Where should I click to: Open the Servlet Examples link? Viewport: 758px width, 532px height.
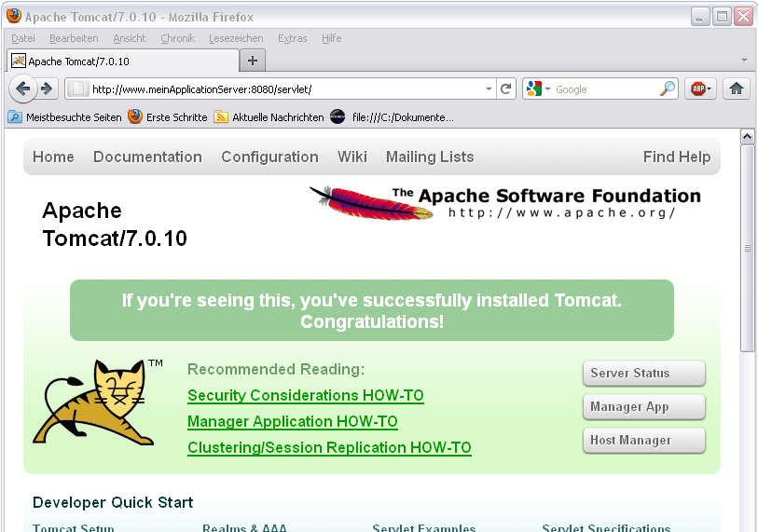click(x=424, y=527)
